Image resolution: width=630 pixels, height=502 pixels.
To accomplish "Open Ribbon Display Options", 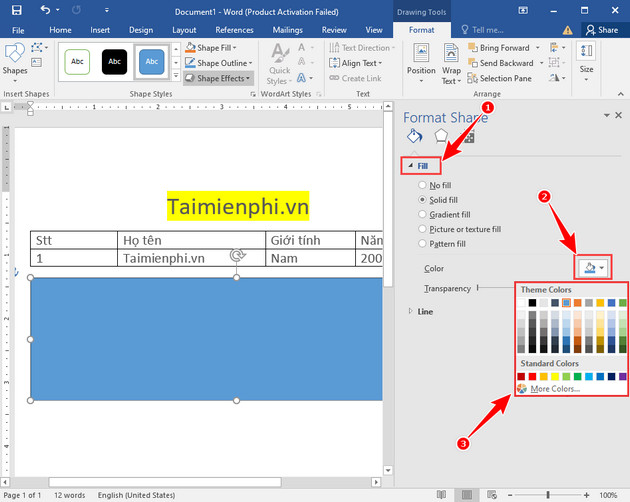I will pyautogui.click(x=523, y=11).
